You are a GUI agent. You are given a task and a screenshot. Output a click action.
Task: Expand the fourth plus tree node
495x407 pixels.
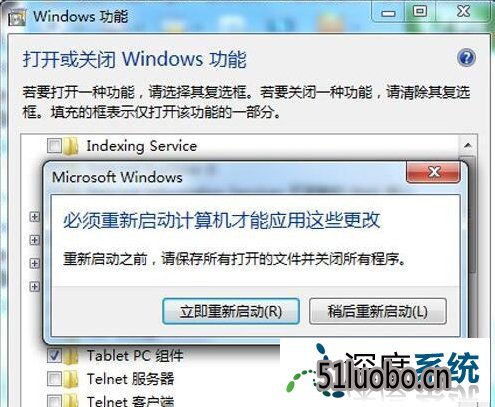pyautogui.click(x=35, y=286)
